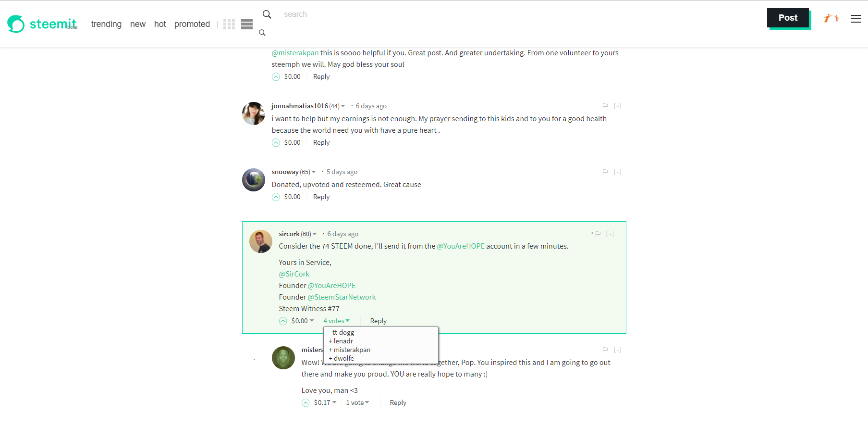
Task: Flag jonnahmatias1016's comment
Action: [x=605, y=106]
